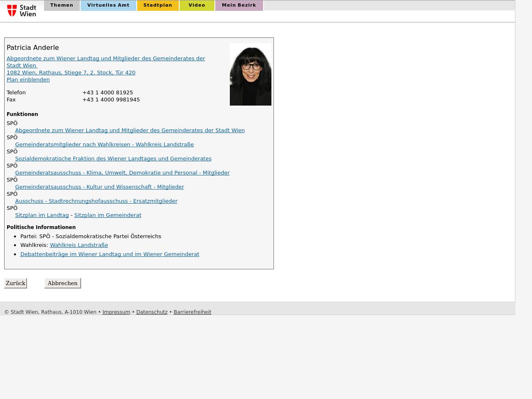
Task: Open Gemeinderatsausschuss Kultur und Wissenschaft link
Action: (100, 187)
